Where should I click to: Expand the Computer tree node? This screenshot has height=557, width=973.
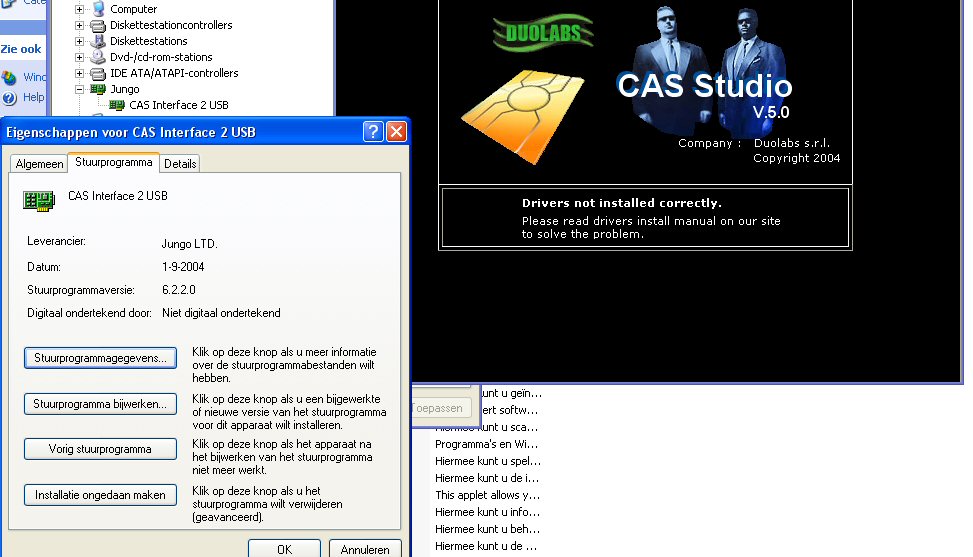[x=79, y=9]
